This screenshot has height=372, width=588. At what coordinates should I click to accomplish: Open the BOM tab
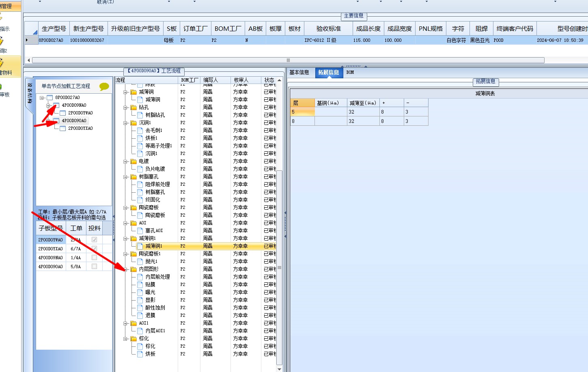point(350,73)
